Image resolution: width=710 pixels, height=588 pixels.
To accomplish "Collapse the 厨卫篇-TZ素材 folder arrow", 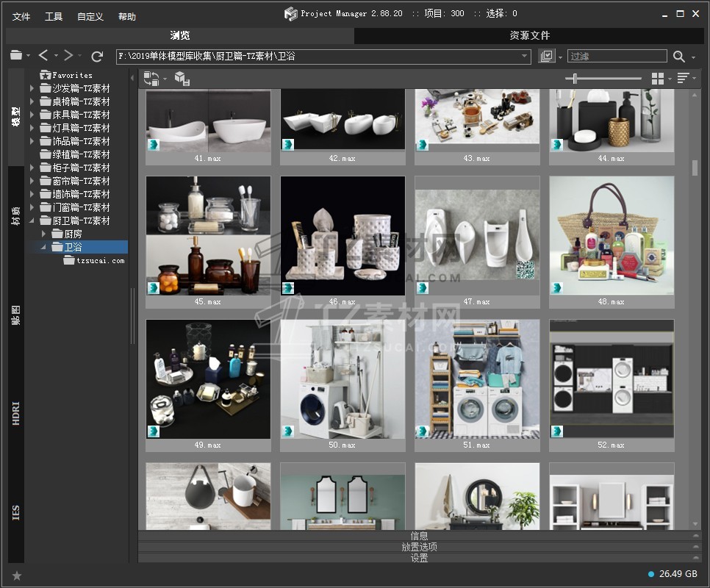I will point(32,220).
